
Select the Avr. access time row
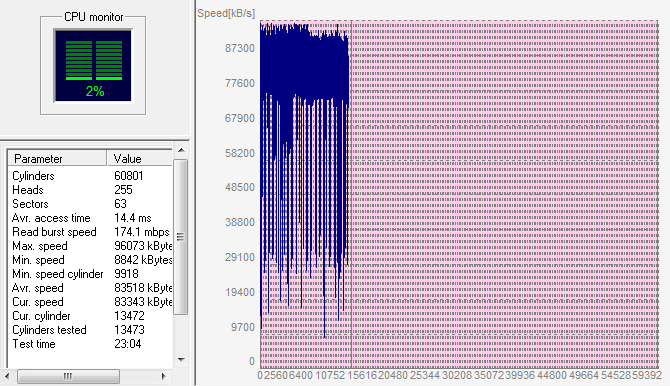pos(90,218)
